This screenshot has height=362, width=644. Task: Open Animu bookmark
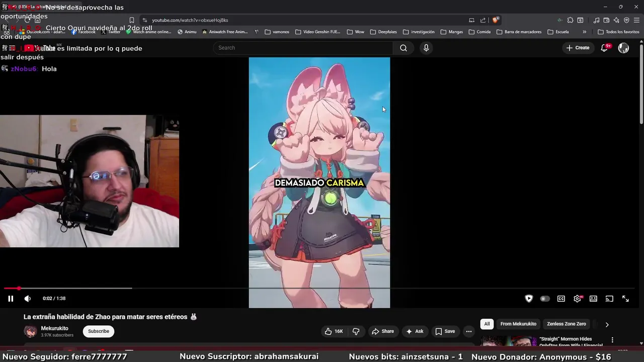click(x=187, y=32)
